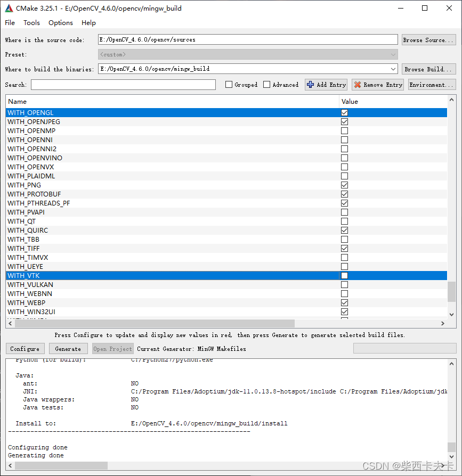The image size is (462, 476).
Task: Click the cache list scroll-up arrow
Action: (451, 100)
